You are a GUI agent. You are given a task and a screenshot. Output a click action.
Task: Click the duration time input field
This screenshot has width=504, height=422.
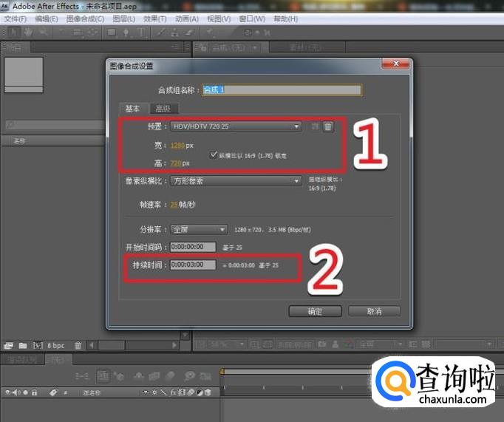[x=193, y=265]
